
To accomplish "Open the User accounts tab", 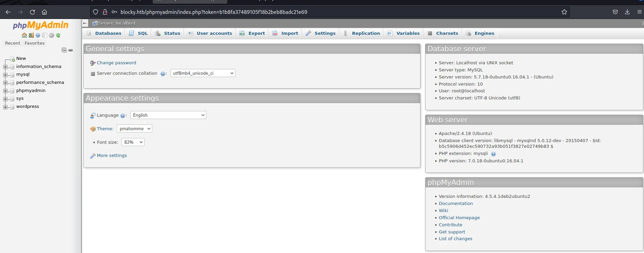I will pos(210,33).
